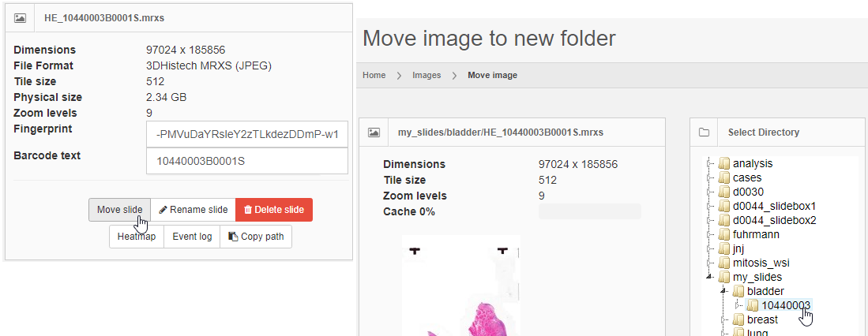Viewport: 868px width, 336px height.
Task: Collapse the bladder folder node
Action: pyautogui.click(x=724, y=291)
